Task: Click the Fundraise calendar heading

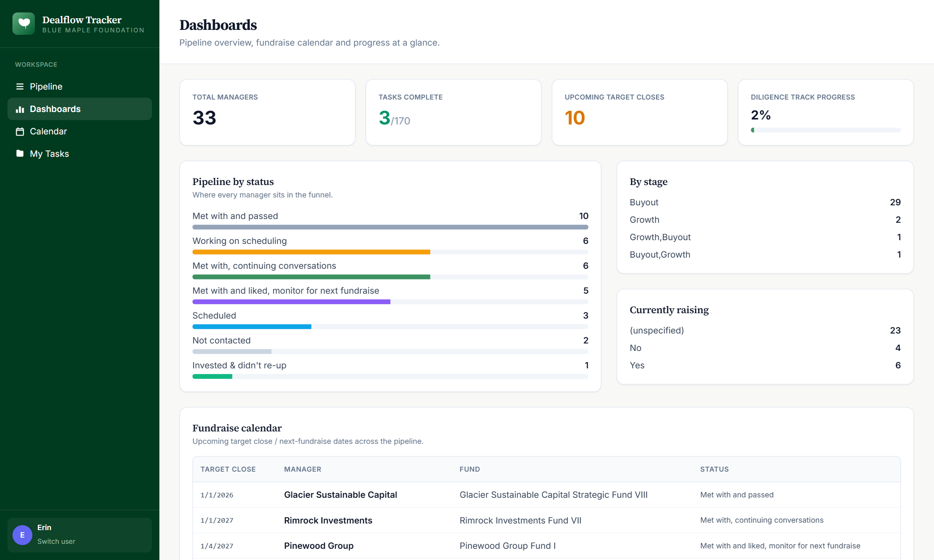Action: pos(237,428)
